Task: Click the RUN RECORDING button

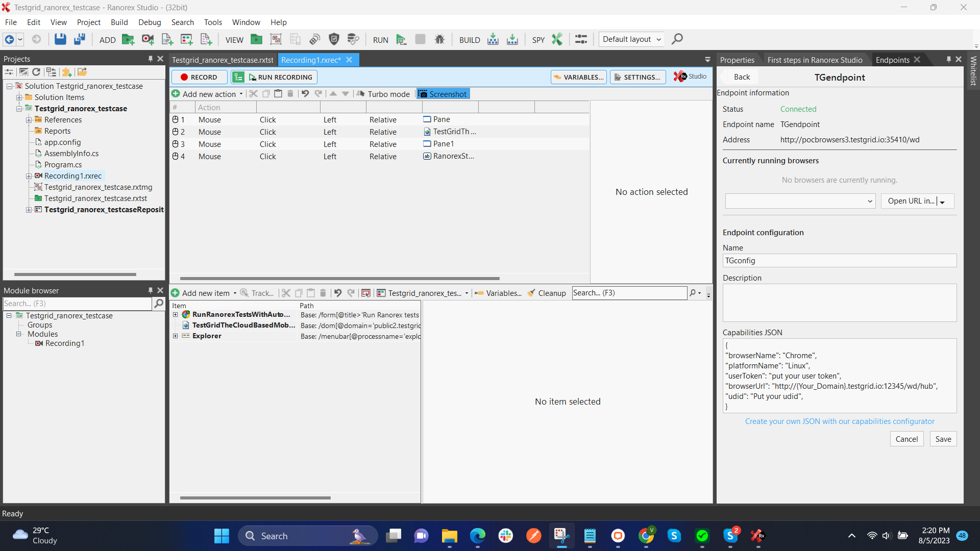Action: pyautogui.click(x=281, y=77)
